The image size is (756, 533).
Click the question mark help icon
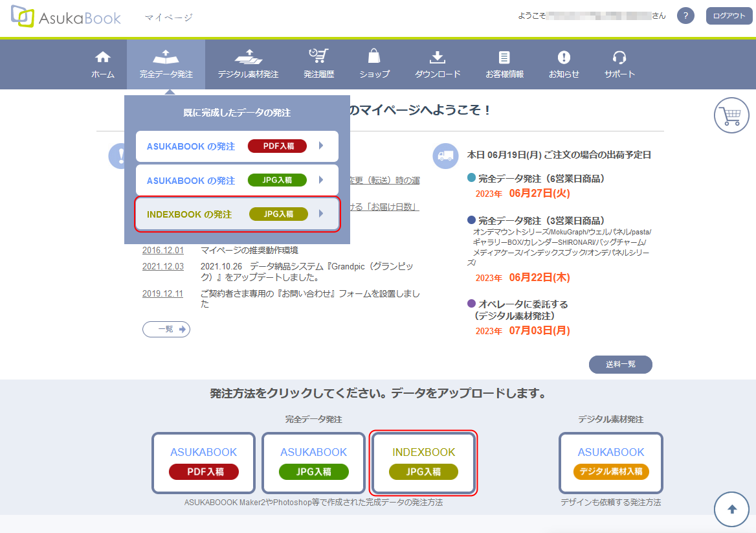(x=685, y=16)
